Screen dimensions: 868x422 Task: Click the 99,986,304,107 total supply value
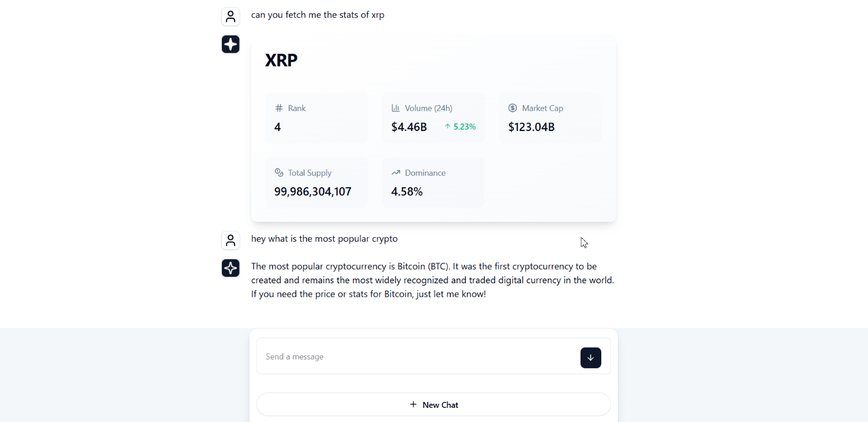point(313,192)
